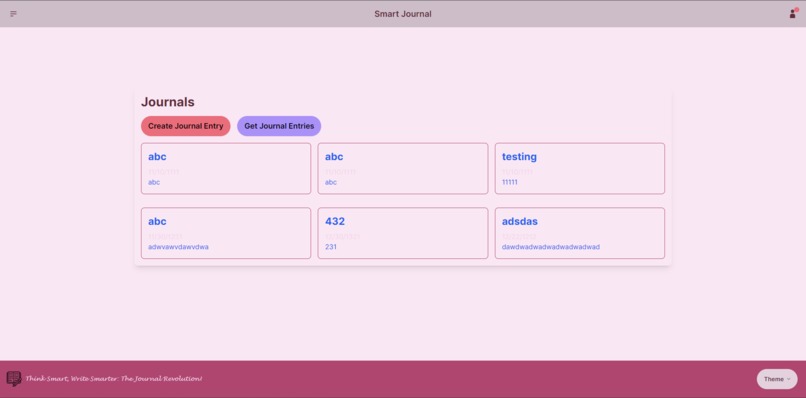Click the abc title above adwvawvdawvdwa

[x=157, y=222]
